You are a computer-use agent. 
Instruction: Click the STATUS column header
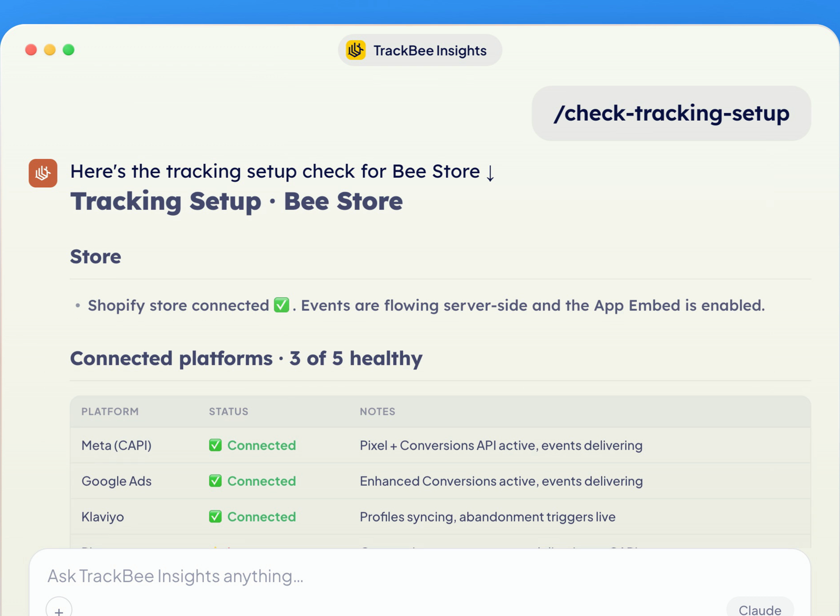pyautogui.click(x=228, y=412)
